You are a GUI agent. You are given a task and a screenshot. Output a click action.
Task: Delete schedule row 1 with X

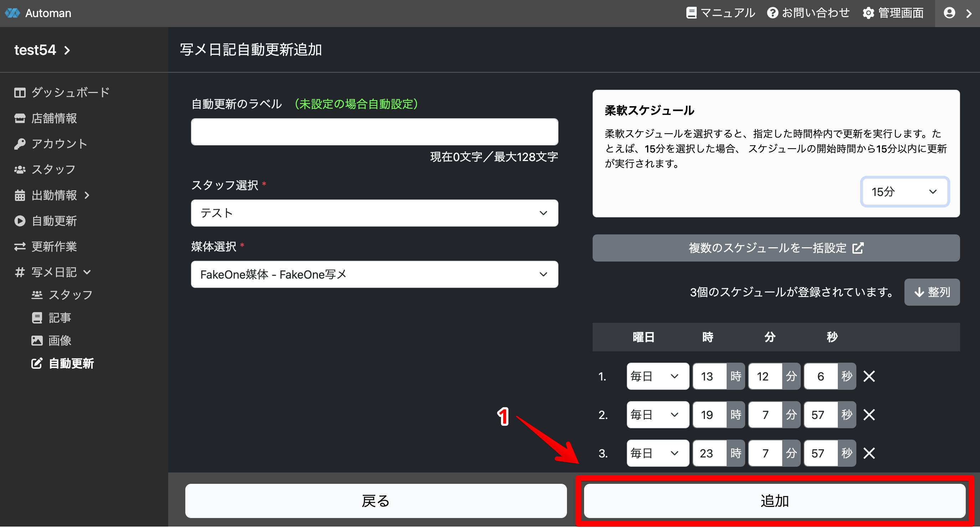pos(869,376)
